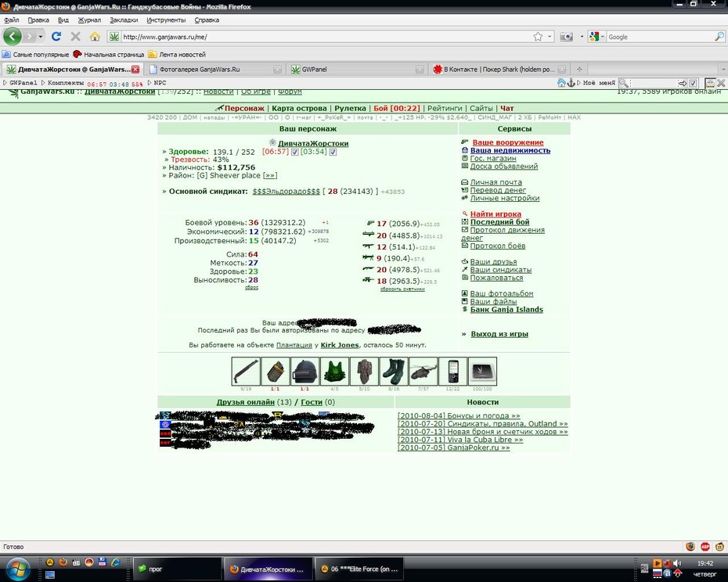Switch to the В Контакте Покер Shark tab
The width and height of the screenshot is (728, 582).
coord(498,69)
